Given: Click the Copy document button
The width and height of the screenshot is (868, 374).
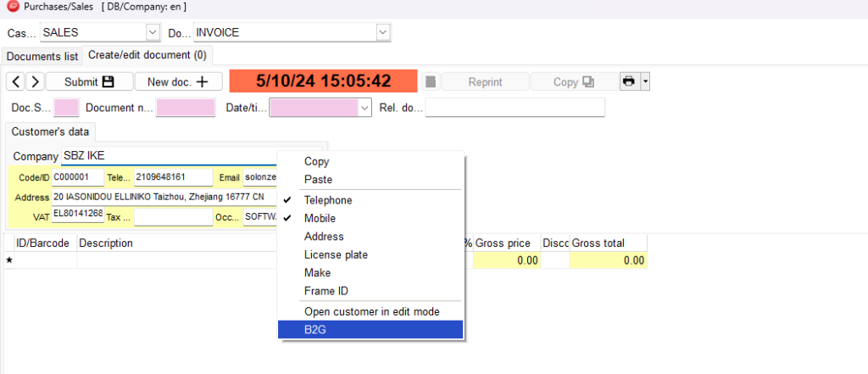Looking at the screenshot, I should pos(574,82).
